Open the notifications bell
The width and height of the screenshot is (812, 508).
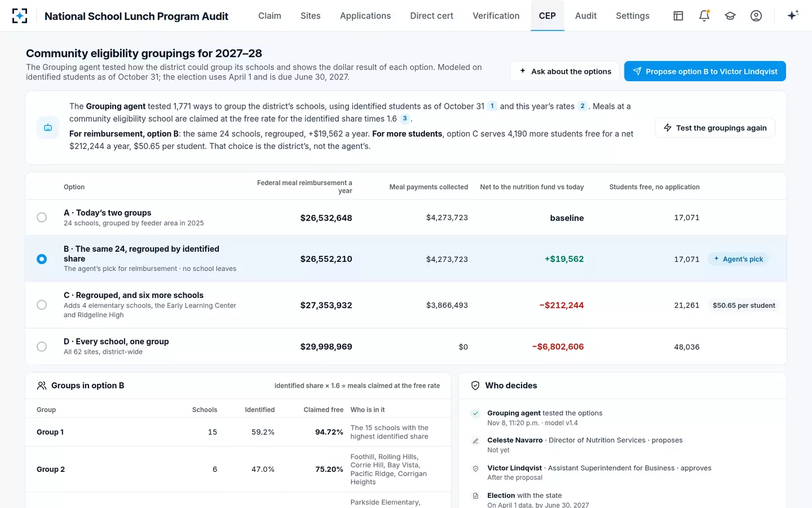pyautogui.click(x=704, y=16)
